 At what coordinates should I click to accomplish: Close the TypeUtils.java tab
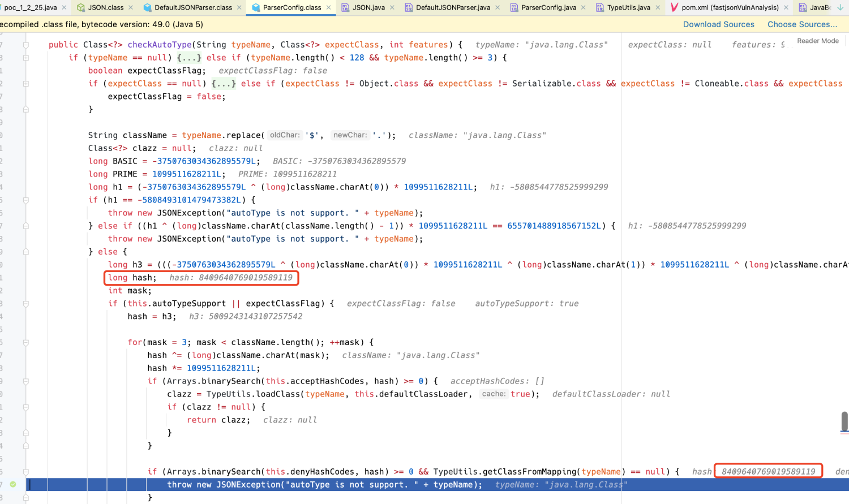(x=658, y=7)
